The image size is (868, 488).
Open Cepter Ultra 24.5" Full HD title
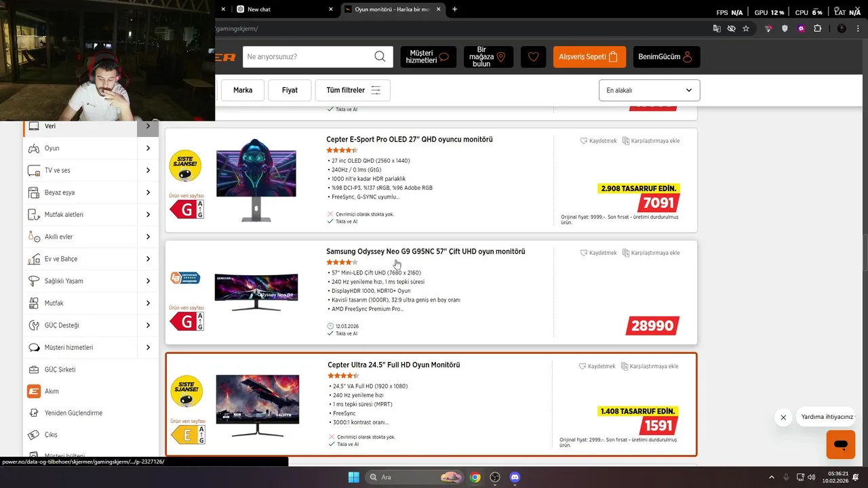(394, 365)
